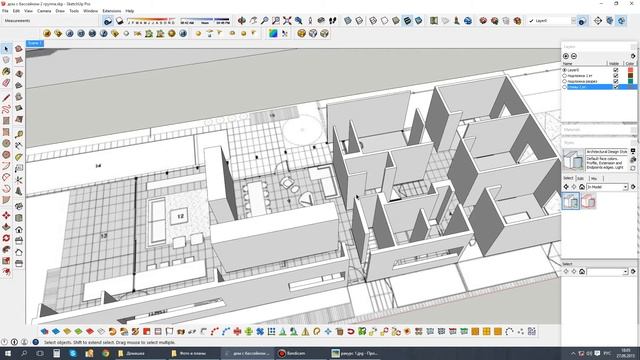The height and width of the screenshot is (360, 640).
Task: Click the Scene 1 tab
Action: (34, 43)
